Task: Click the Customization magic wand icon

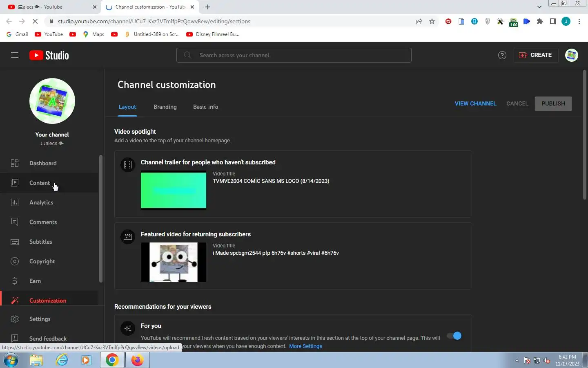Action: [15, 301]
